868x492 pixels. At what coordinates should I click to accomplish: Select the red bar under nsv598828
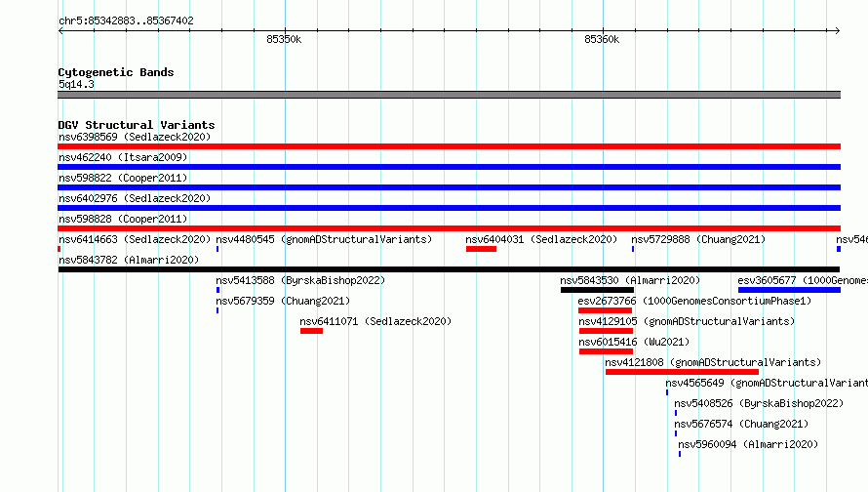coord(449,228)
